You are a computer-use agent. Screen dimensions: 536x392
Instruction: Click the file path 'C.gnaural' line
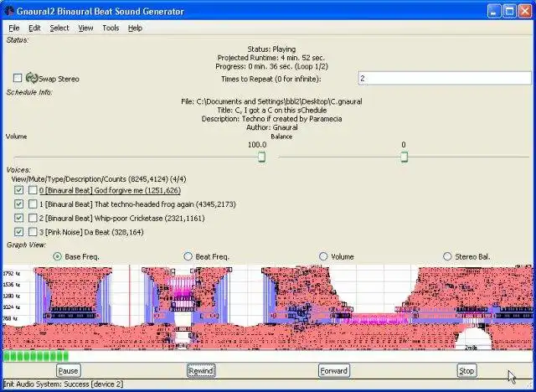coord(271,101)
